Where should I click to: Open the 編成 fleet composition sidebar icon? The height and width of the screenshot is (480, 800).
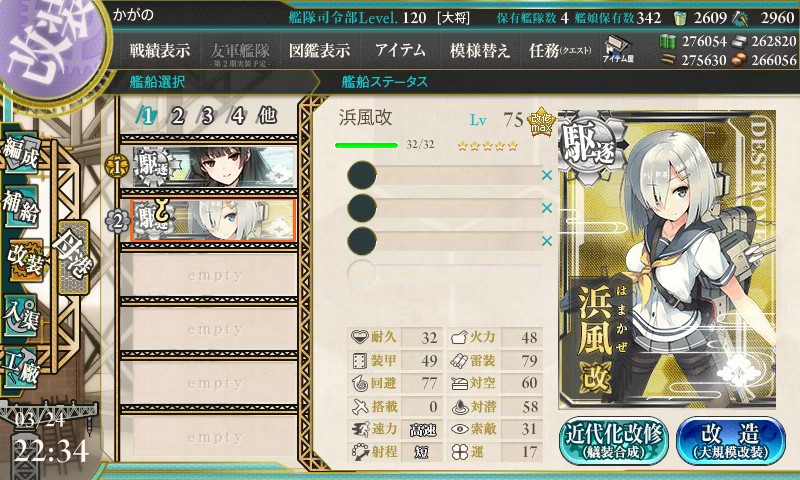(x=21, y=154)
